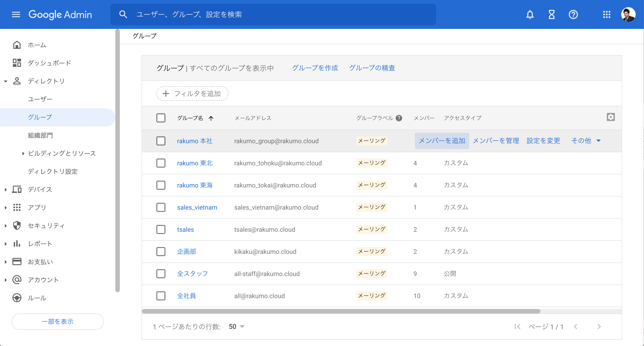Click グループの精査 link
This screenshot has width=644, height=346.
click(x=372, y=68)
